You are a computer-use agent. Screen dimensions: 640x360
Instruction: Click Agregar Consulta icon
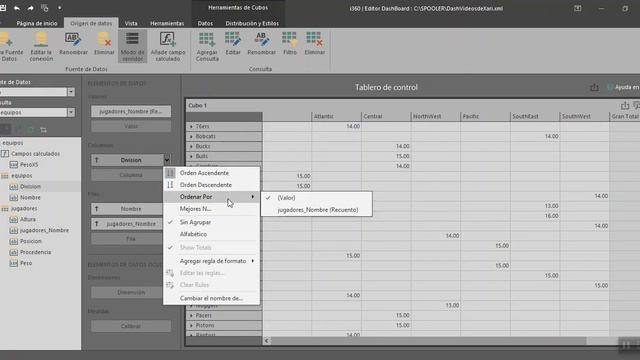click(x=207, y=47)
